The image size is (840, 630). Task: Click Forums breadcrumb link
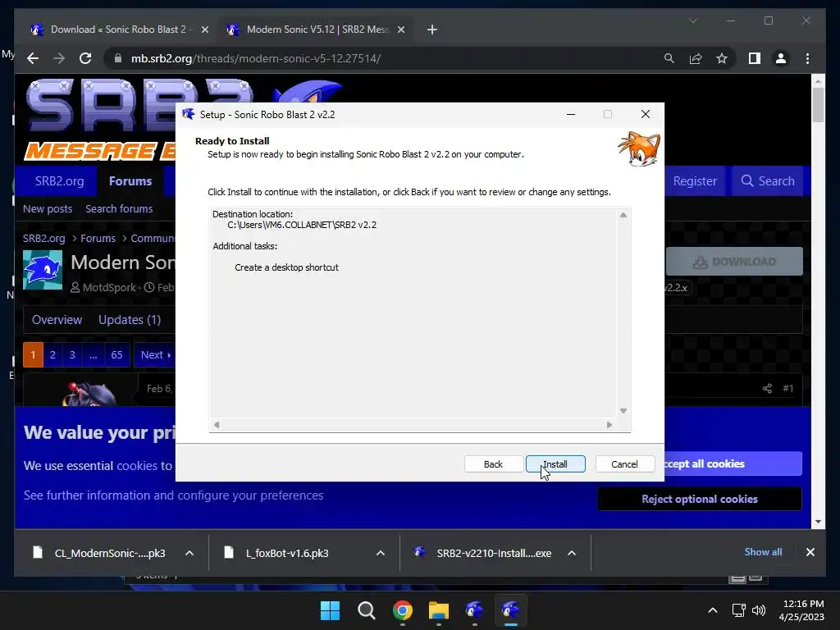(x=98, y=239)
